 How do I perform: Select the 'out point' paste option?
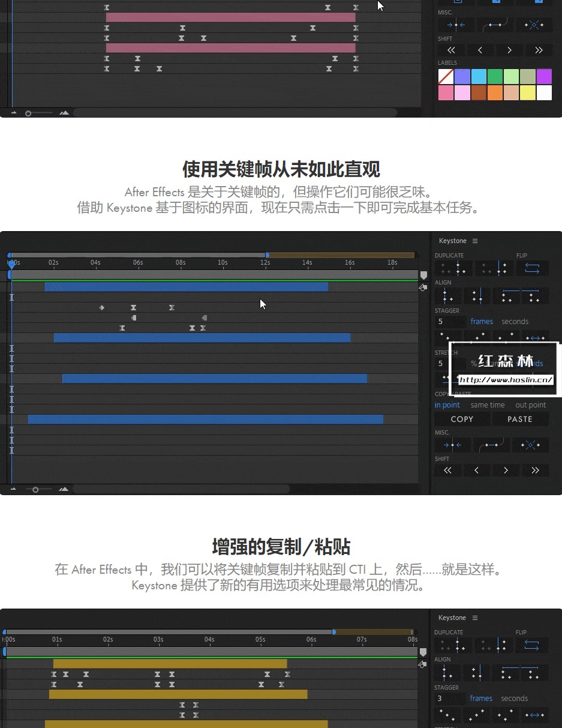pyautogui.click(x=531, y=405)
